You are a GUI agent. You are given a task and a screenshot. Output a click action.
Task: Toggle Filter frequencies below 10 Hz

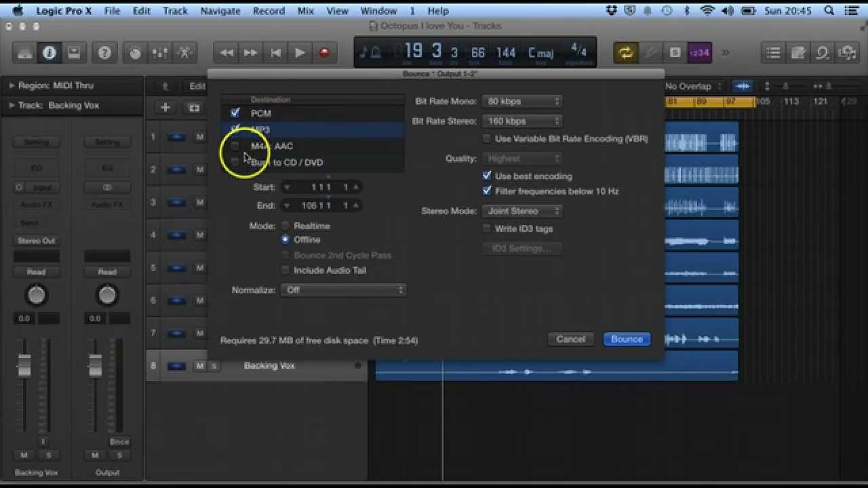coord(486,191)
